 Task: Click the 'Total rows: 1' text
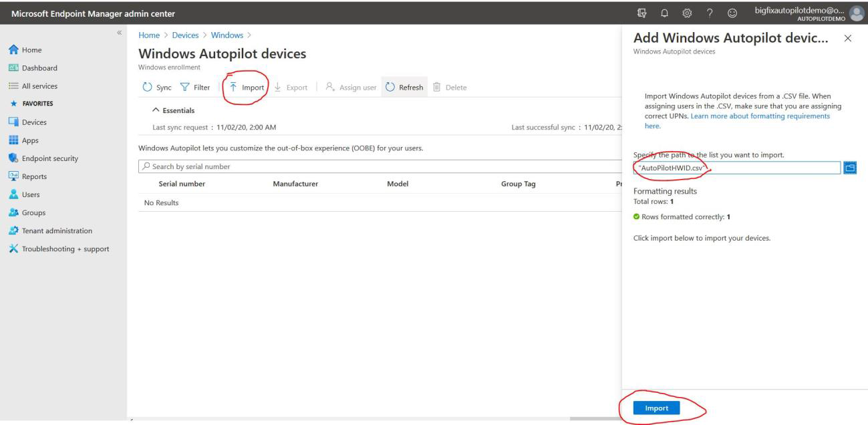(653, 200)
